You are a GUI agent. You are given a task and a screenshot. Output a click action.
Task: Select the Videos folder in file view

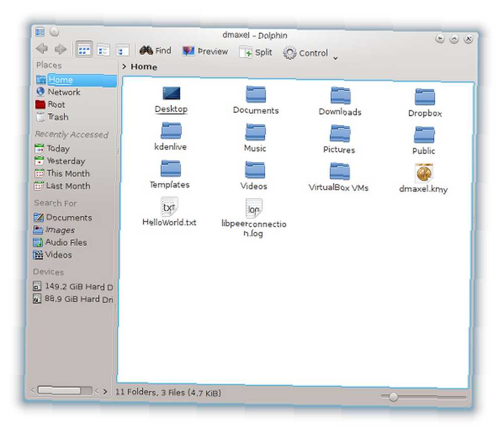coord(254,175)
